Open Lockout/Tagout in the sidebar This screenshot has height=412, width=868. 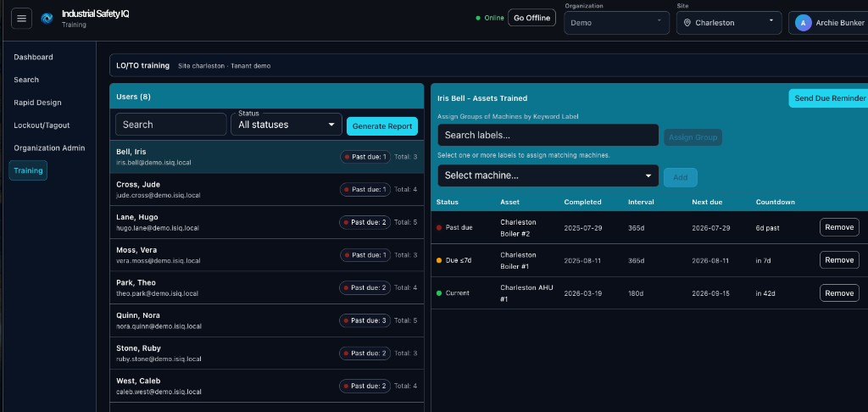click(x=42, y=125)
